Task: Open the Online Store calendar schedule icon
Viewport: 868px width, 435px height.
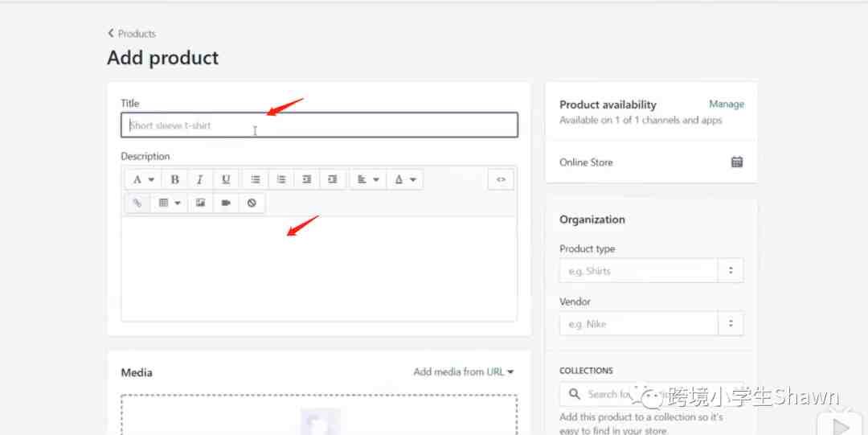Action: [x=736, y=162]
